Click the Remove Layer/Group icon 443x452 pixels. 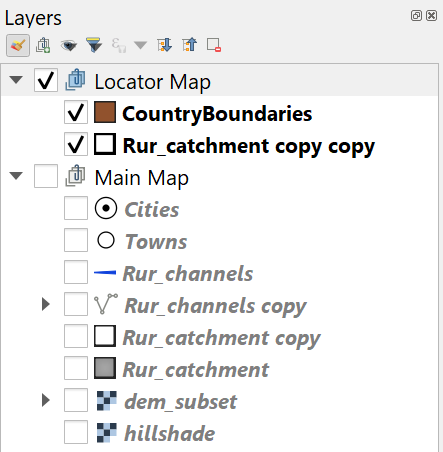(x=214, y=45)
